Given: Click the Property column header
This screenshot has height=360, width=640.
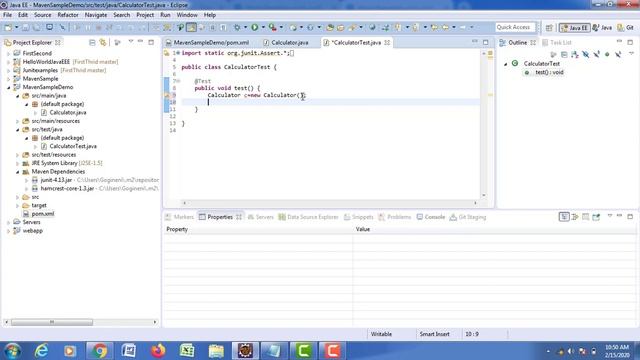Looking at the screenshot, I should pos(258,229).
